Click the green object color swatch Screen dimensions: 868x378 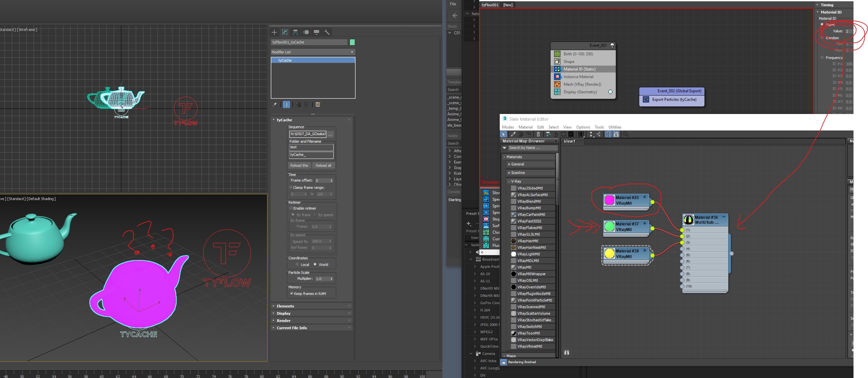352,43
